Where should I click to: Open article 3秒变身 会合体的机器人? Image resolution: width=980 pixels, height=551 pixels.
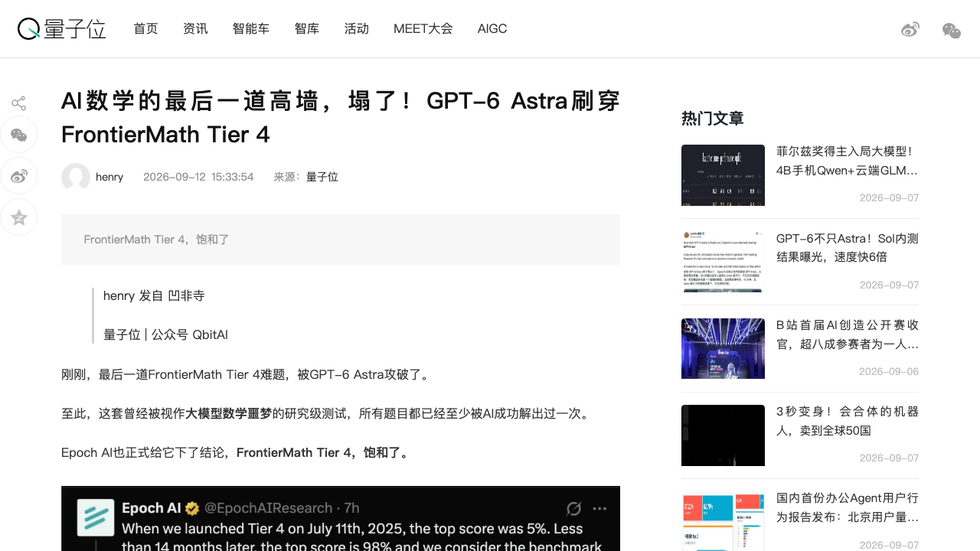click(848, 421)
